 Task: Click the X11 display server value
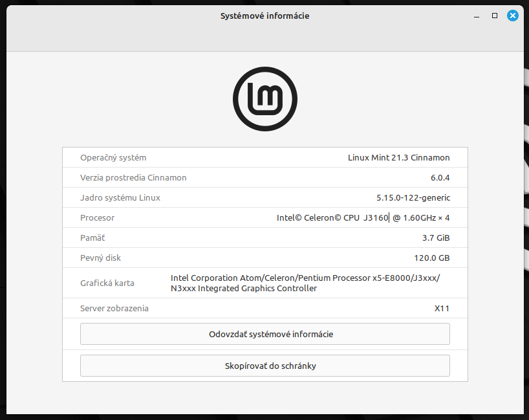click(x=442, y=308)
